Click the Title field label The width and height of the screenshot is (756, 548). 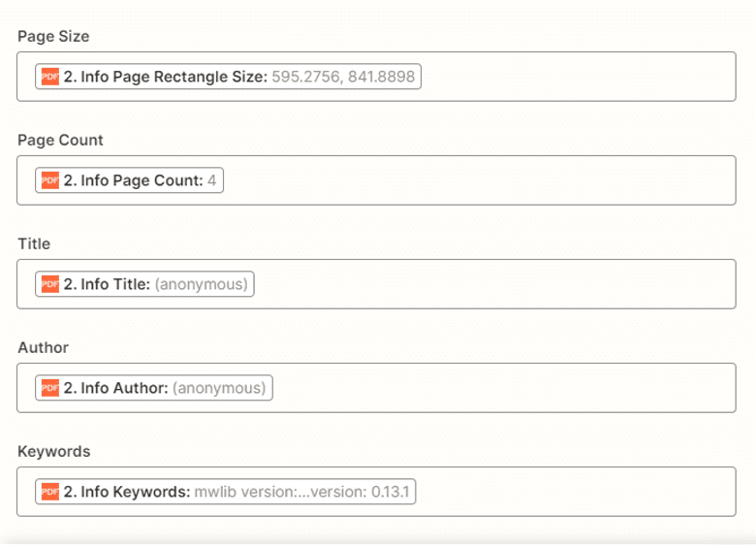[34, 244]
